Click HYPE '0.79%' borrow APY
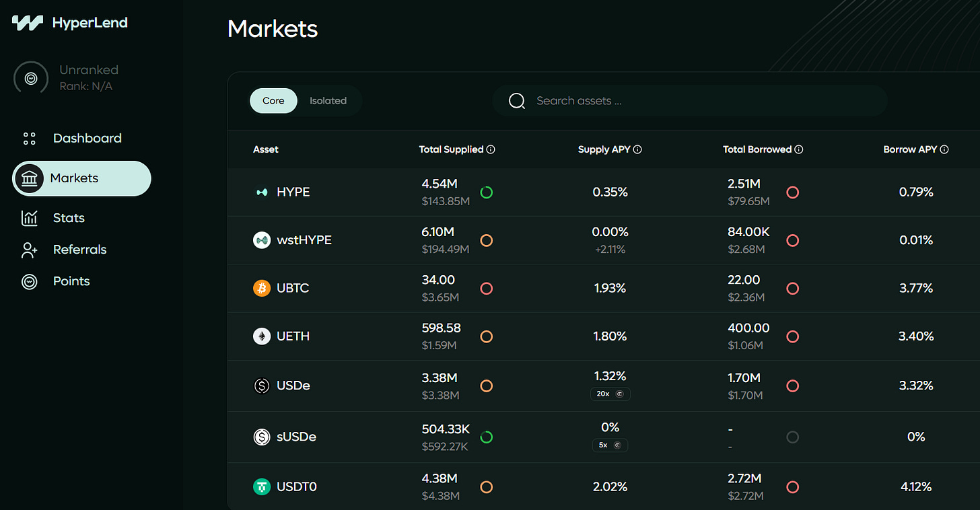This screenshot has height=510, width=980. coord(916,192)
